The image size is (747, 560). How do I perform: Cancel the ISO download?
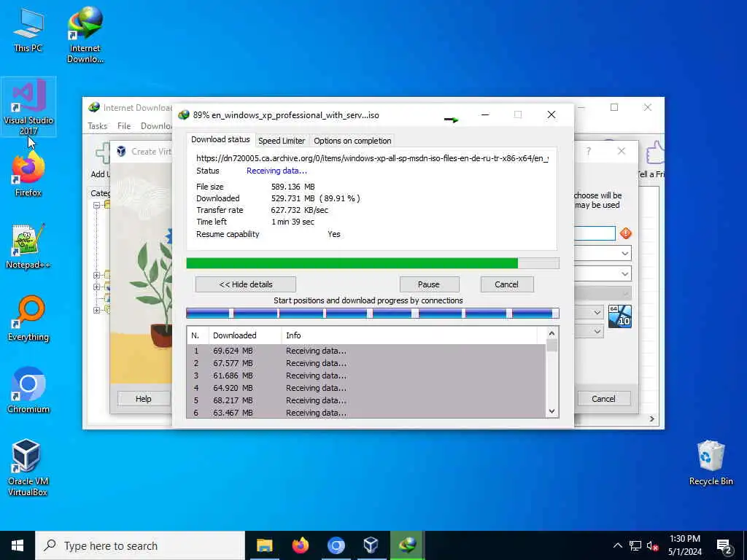click(507, 284)
